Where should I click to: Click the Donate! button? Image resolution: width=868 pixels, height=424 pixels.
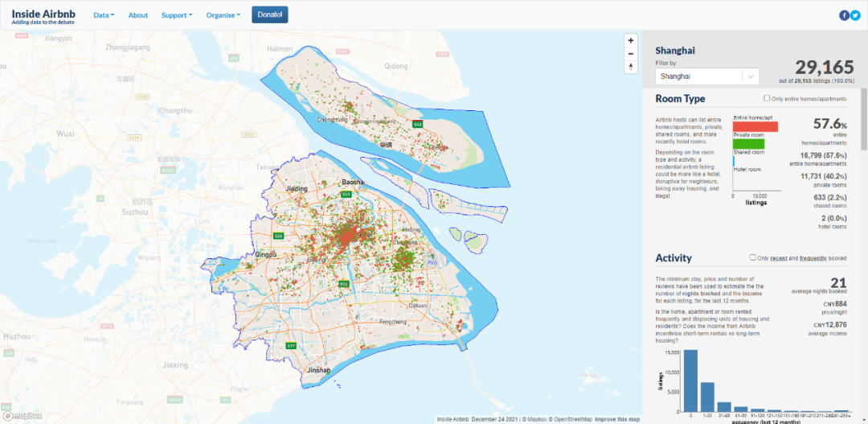click(269, 15)
